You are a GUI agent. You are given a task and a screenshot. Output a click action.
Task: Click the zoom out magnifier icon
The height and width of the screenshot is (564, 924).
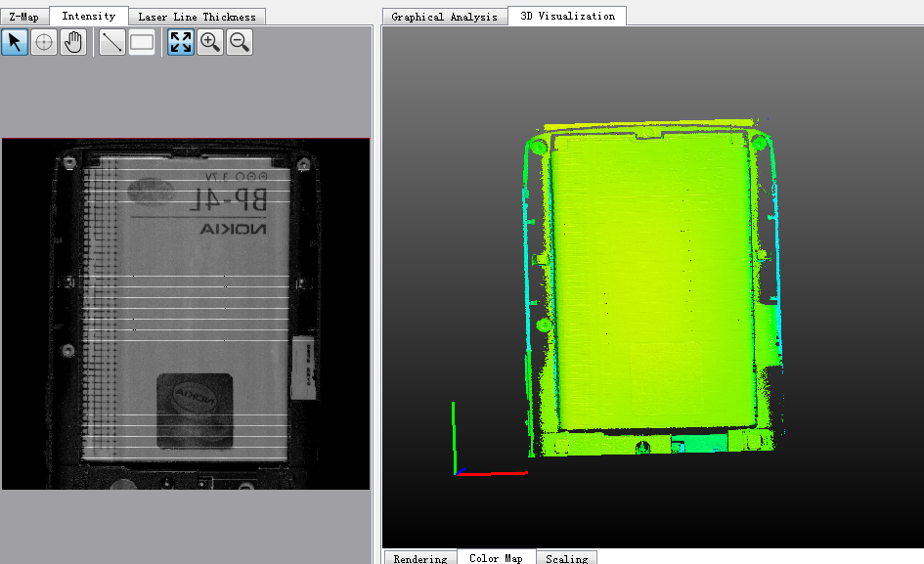tap(240, 42)
